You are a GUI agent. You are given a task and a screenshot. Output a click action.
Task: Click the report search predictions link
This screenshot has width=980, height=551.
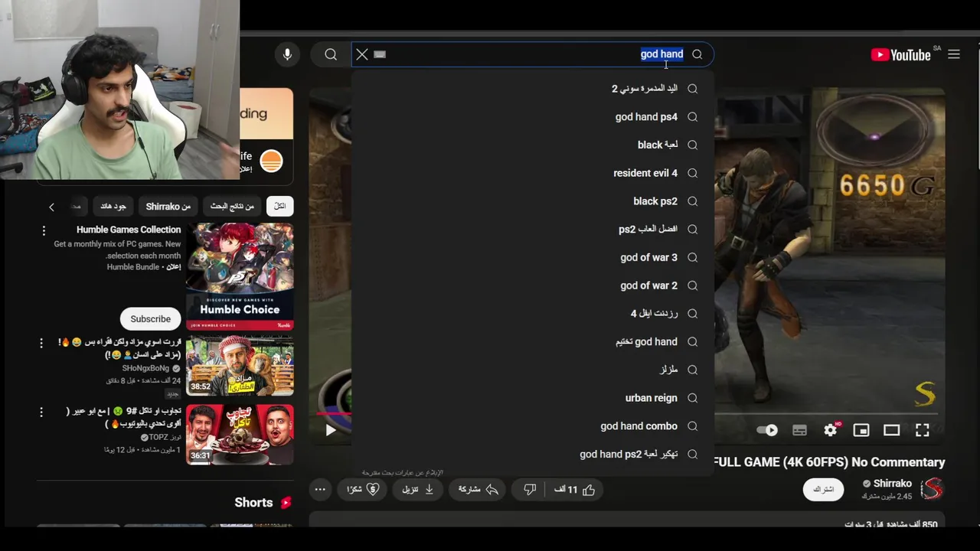coord(403,472)
